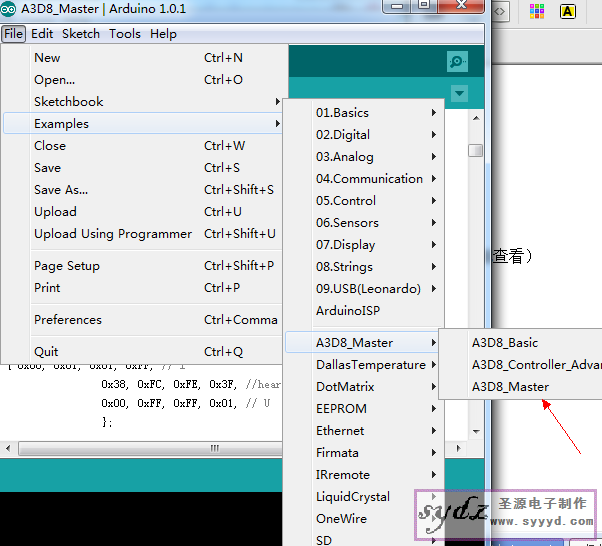Open the Serial Monitor magnifier icon
Screen dimensions: 602x546
457,61
